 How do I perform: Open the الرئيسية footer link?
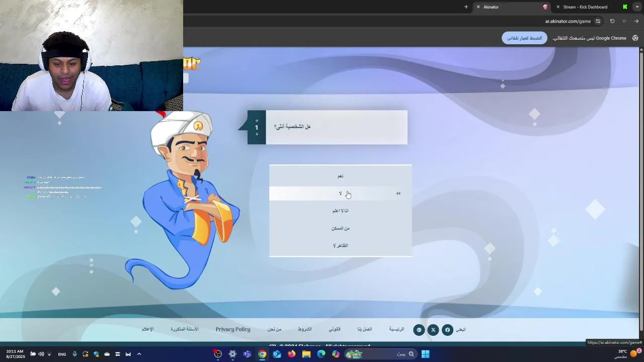[396, 329]
